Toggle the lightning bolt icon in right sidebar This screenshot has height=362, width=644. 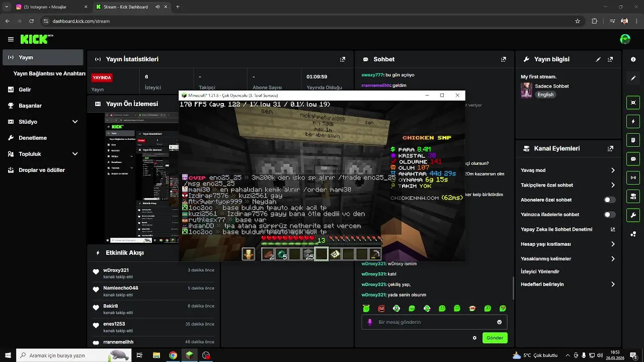[x=633, y=121]
